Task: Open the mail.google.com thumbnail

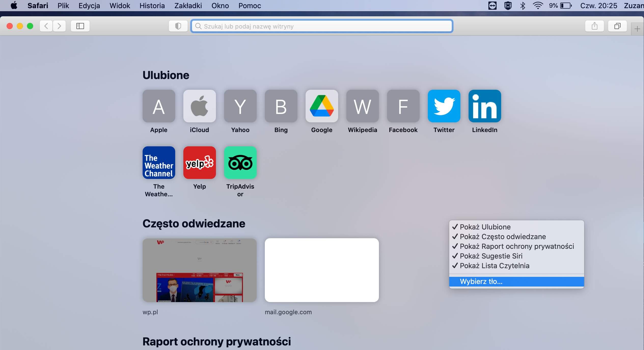Action: tap(322, 270)
